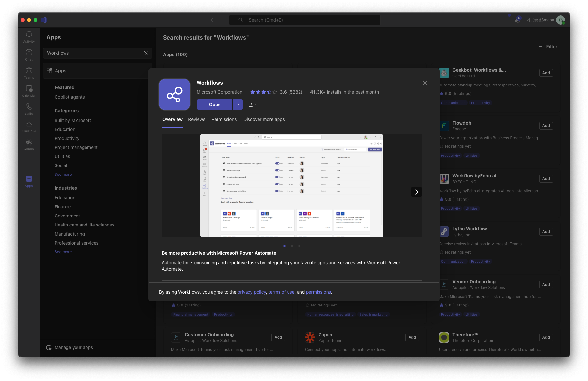Select Health care and life sciences

[85, 225]
